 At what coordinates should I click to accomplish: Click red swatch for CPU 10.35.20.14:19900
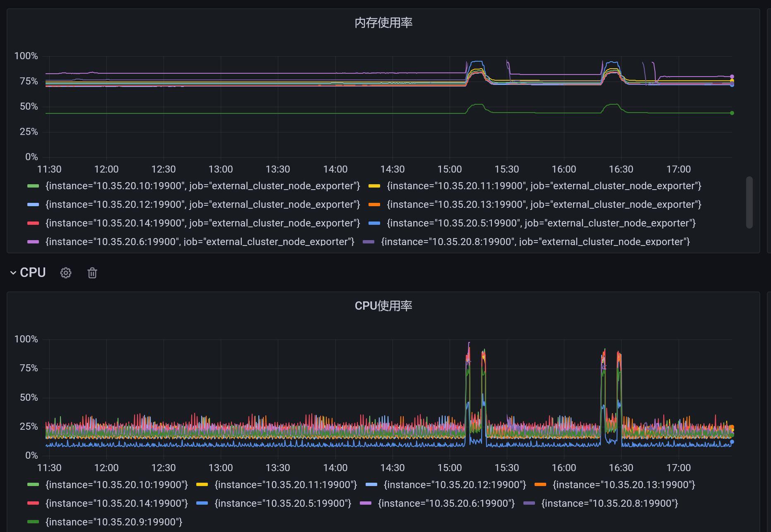[33, 503]
